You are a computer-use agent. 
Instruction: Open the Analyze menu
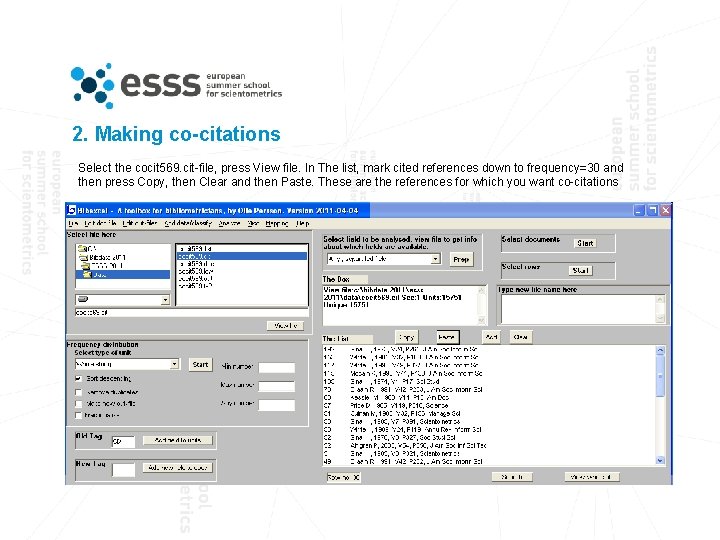click(229, 223)
